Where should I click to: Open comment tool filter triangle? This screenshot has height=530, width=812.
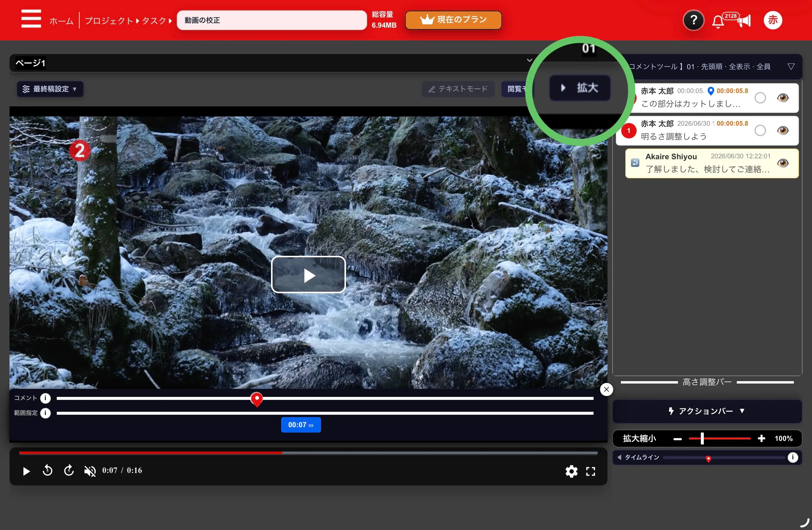tap(791, 67)
